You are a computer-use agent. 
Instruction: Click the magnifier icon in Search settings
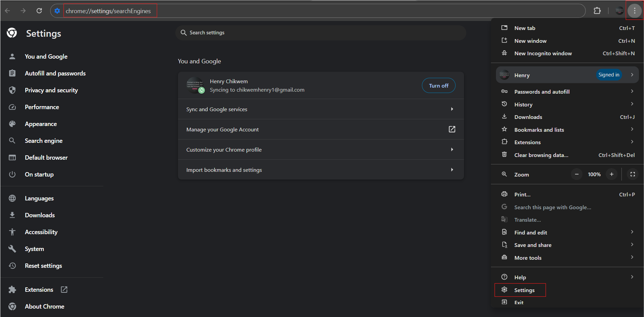[x=184, y=33]
